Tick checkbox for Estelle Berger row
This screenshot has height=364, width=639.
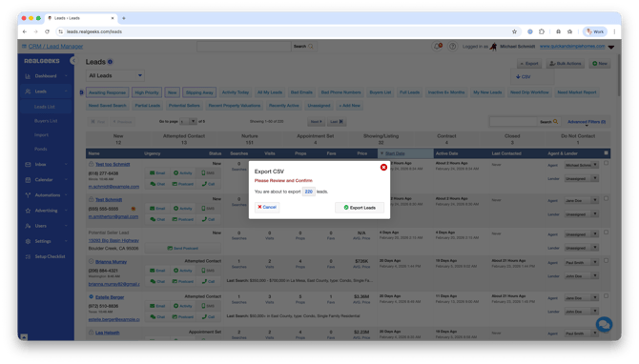pyautogui.click(x=606, y=296)
